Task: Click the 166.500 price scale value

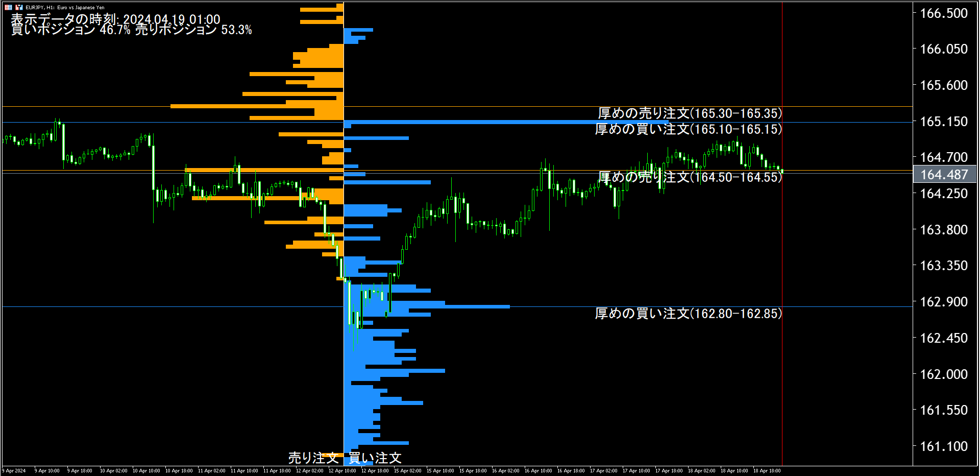Action: click(944, 13)
